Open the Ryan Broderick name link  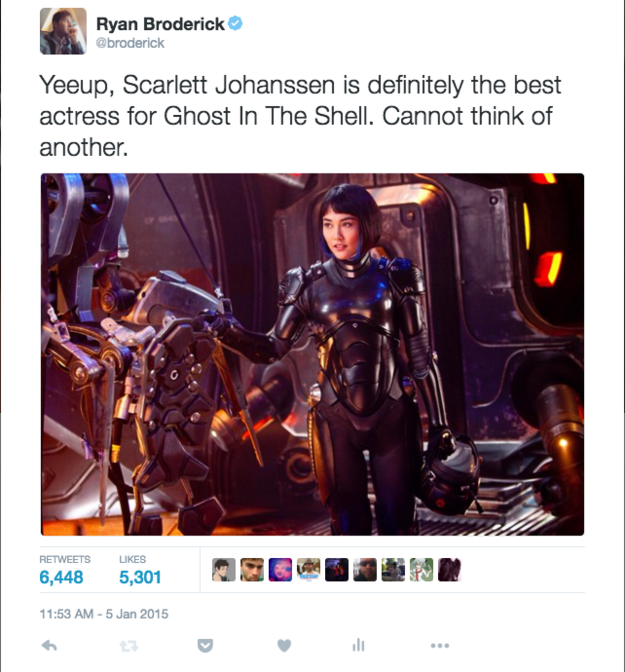160,24
